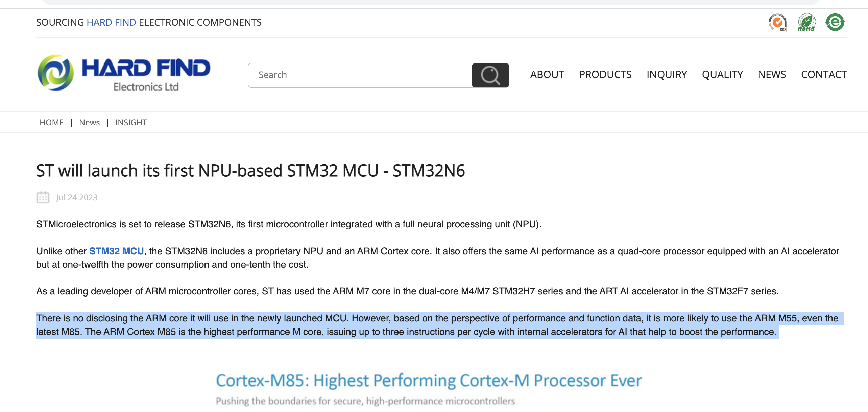Click the HOME breadcrumb link

[x=51, y=122]
